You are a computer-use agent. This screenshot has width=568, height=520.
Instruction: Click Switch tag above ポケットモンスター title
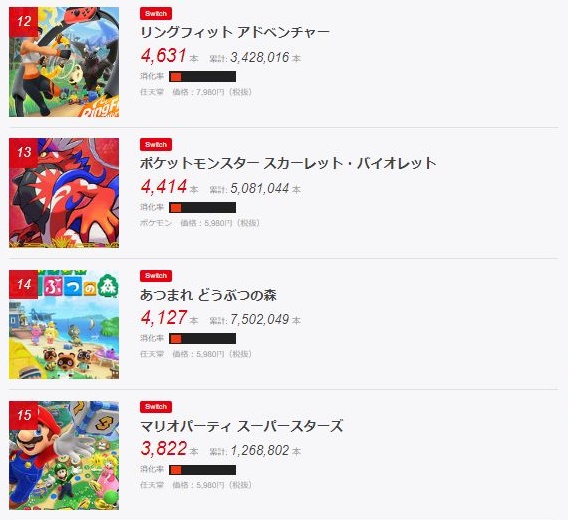(x=156, y=145)
